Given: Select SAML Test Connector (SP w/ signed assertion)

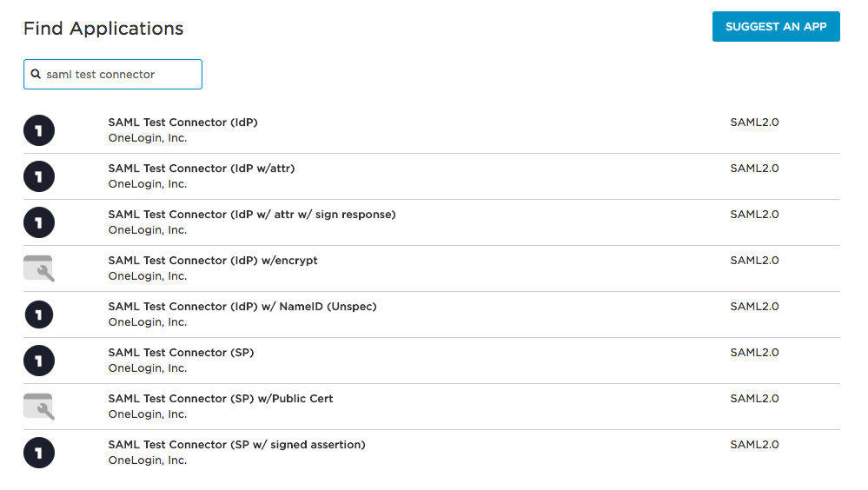Looking at the screenshot, I should [x=236, y=445].
